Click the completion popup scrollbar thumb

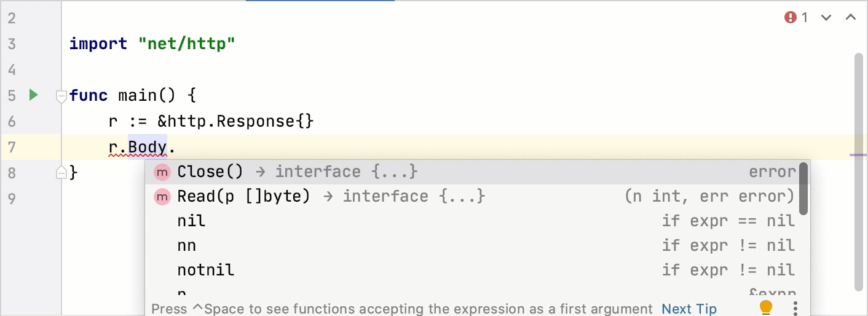tap(803, 189)
